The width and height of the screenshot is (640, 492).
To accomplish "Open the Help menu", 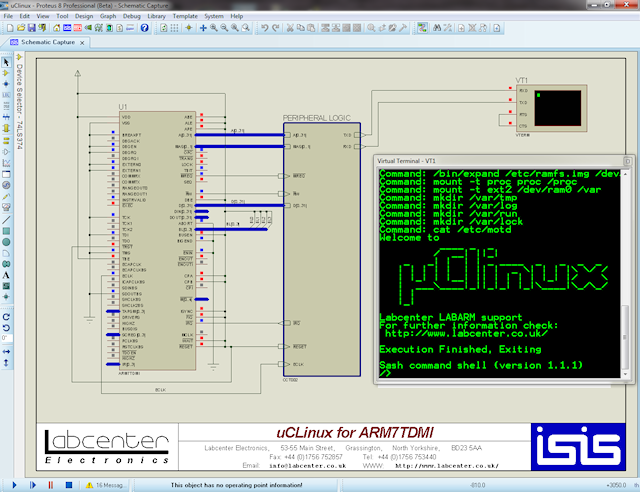I will [x=237, y=16].
